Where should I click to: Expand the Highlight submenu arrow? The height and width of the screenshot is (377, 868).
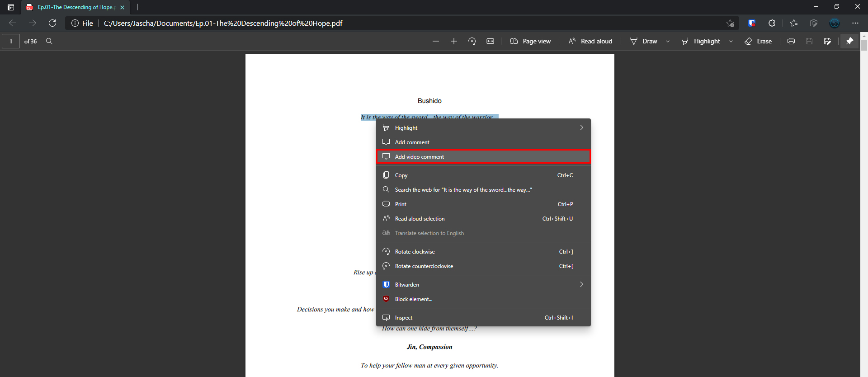(582, 128)
